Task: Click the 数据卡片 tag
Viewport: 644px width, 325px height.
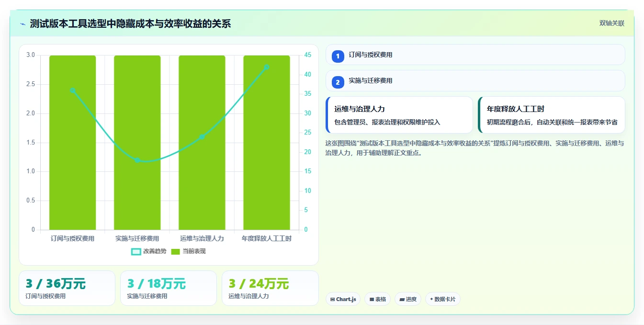Action: [x=443, y=299]
